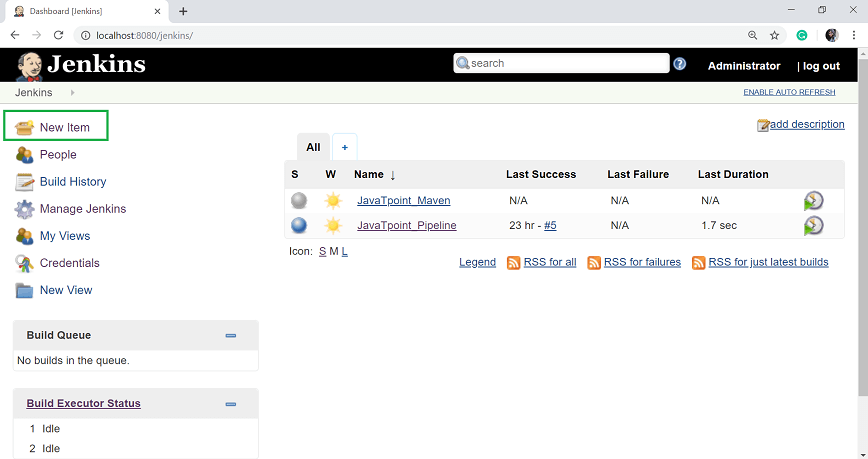Click RSS for just latest builds icon
This screenshot has width=868, height=459.
[x=699, y=262]
